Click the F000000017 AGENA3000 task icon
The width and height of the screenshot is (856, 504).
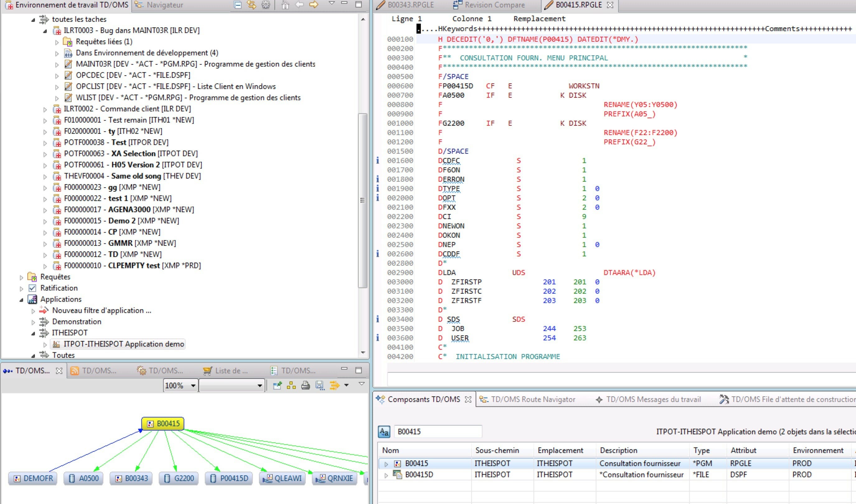point(57,210)
